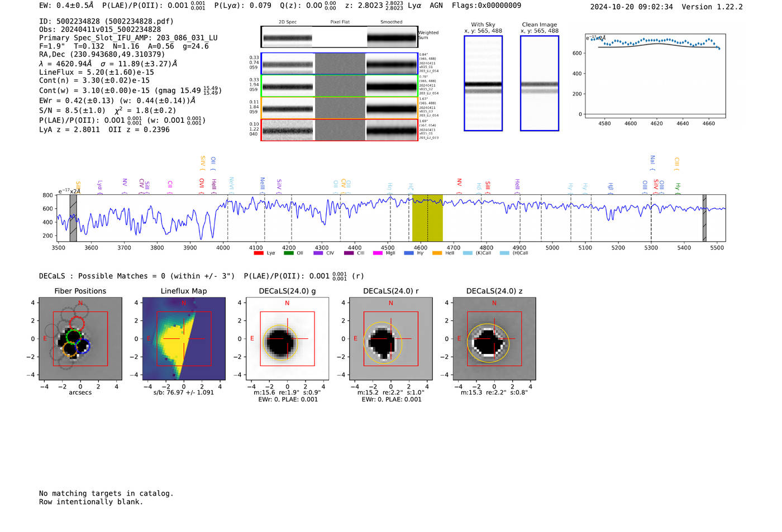Click the green OII legend swatch
The height and width of the screenshot is (532, 782).
(x=288, y=253)
